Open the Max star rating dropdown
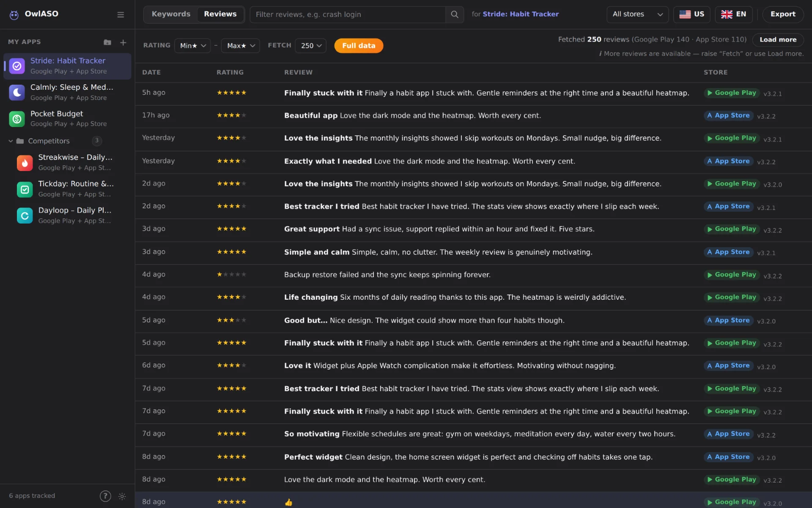Image resolution: width=812 pixels, height=508 pixels. pos(240,46)
